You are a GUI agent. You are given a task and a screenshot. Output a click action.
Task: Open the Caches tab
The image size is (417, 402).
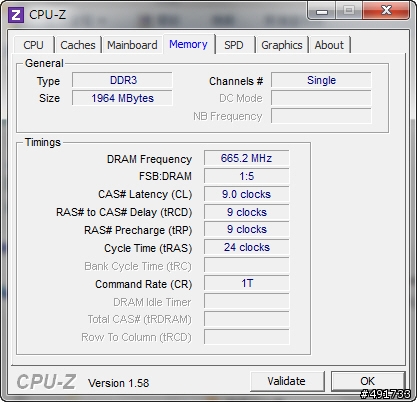78,45
